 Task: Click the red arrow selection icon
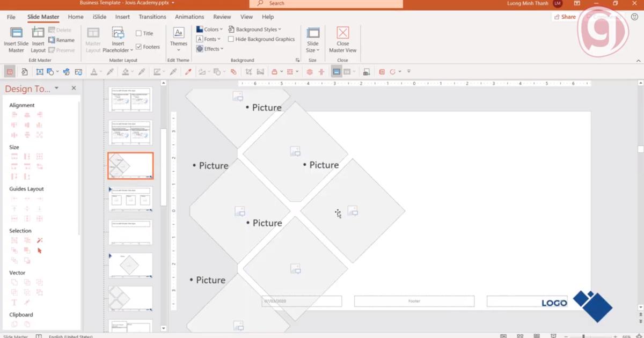(x=39, y=250)
